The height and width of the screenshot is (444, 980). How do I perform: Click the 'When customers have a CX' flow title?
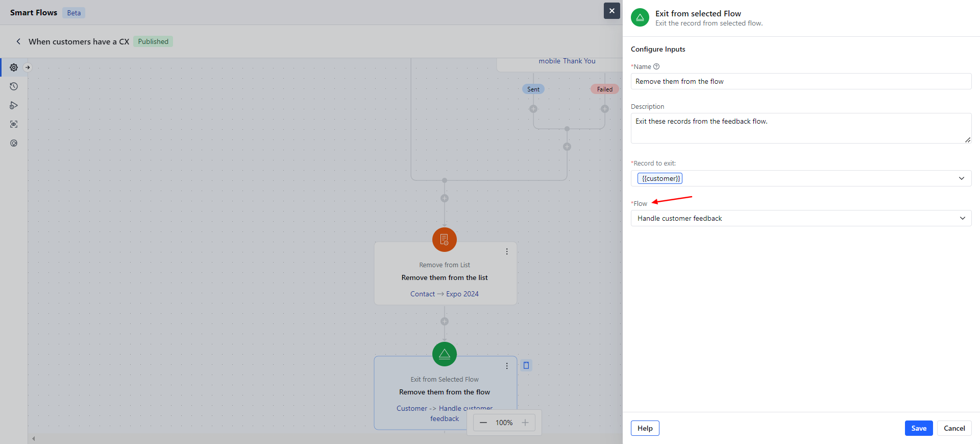pos(79,41)
